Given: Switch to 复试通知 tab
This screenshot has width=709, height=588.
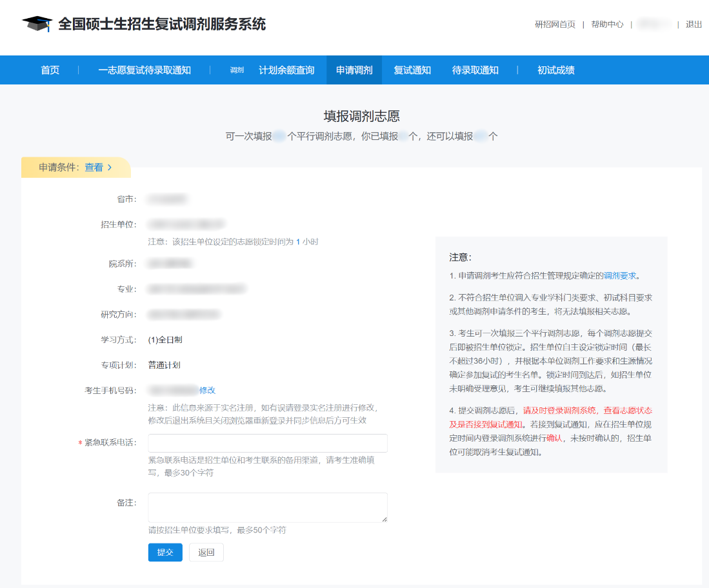Looking at the screenshot, I should click(x=413, y=70).
